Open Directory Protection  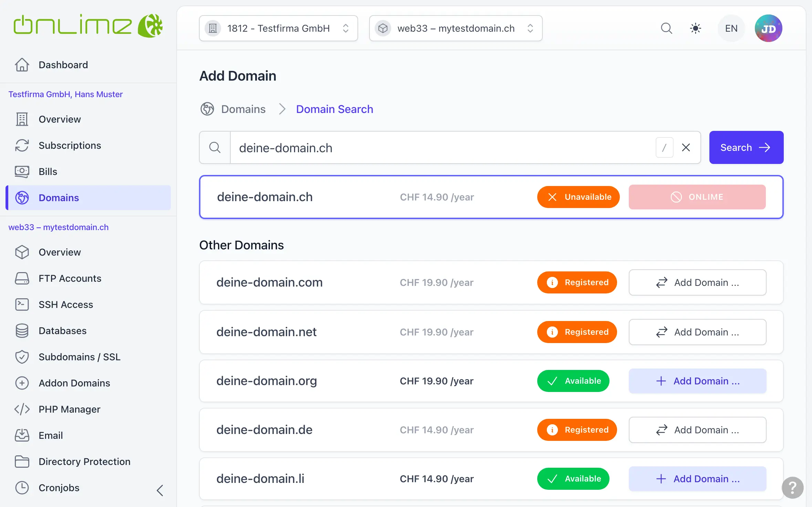click(x=88, y=462)
